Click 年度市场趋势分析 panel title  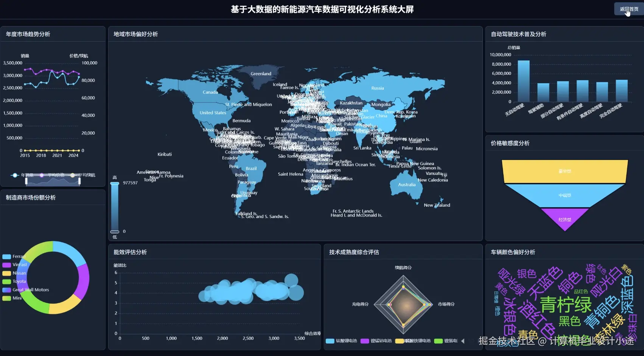[28, 34]
